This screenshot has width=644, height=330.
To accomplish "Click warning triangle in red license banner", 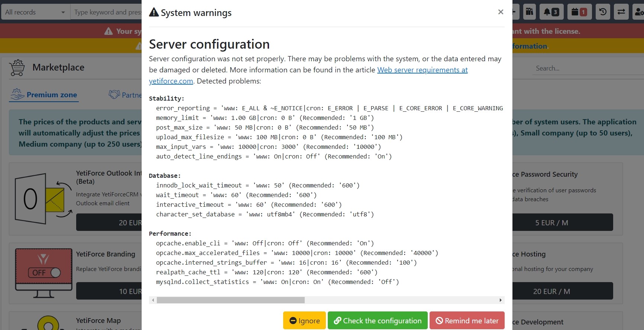I will 109,31.
